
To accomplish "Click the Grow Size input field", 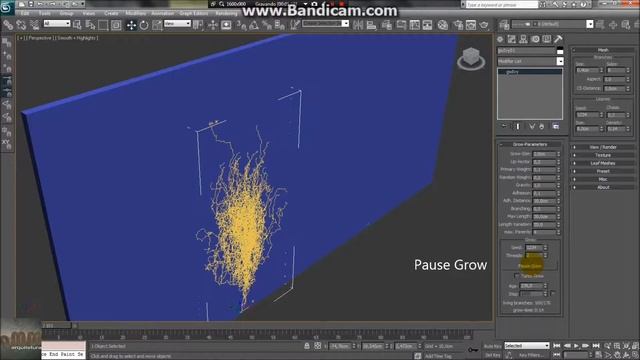I will point(544,154).
